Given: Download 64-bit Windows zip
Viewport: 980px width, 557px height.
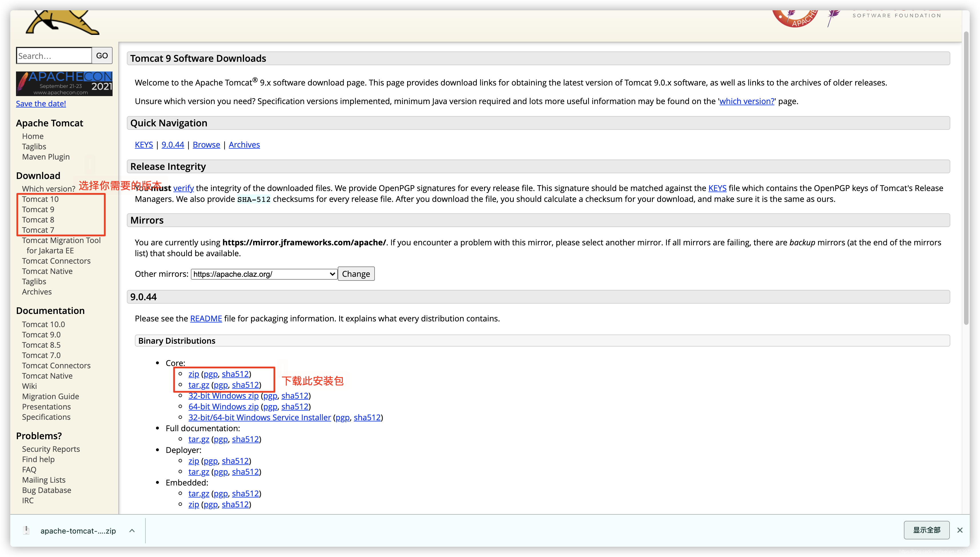Looking at the screenshot, I should (x=224, y=407).
